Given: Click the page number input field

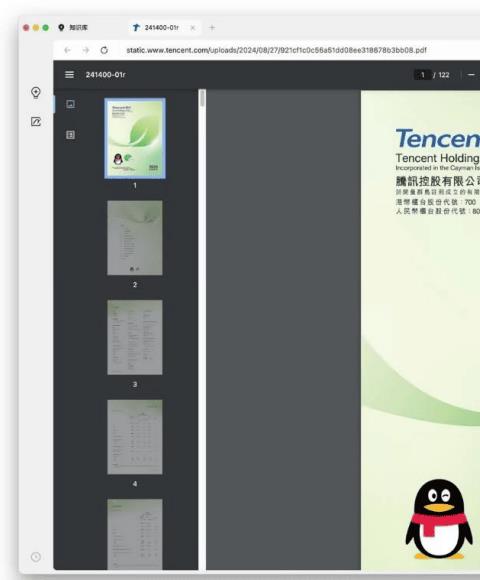Looking at the screenshot, I should pyautogui.click(x=422, y=75).
